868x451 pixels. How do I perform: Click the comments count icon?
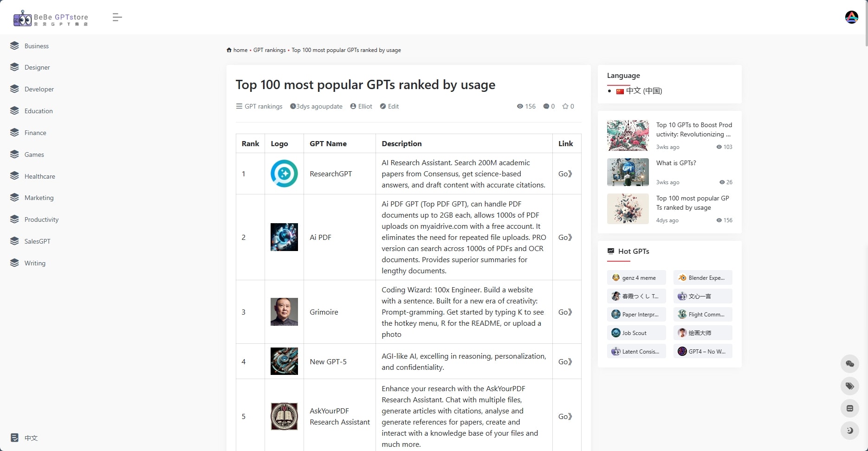(546, 106)
